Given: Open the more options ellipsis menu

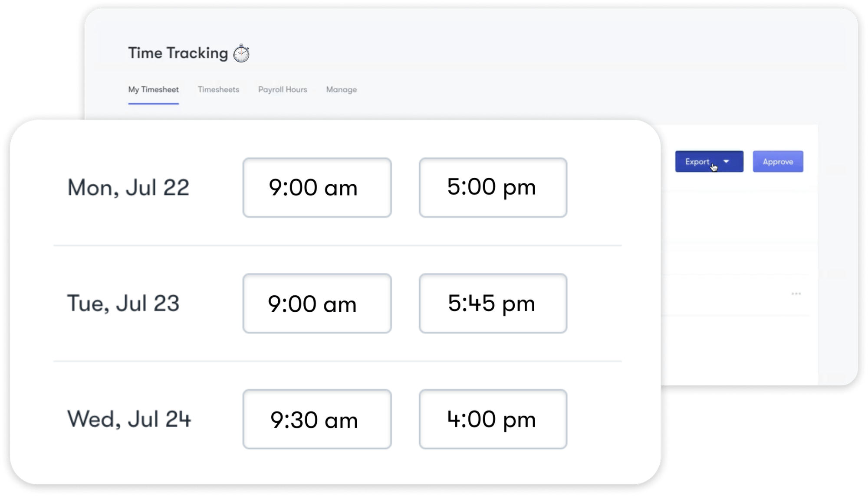Looking at the screenshot, I should pos(796,293).
